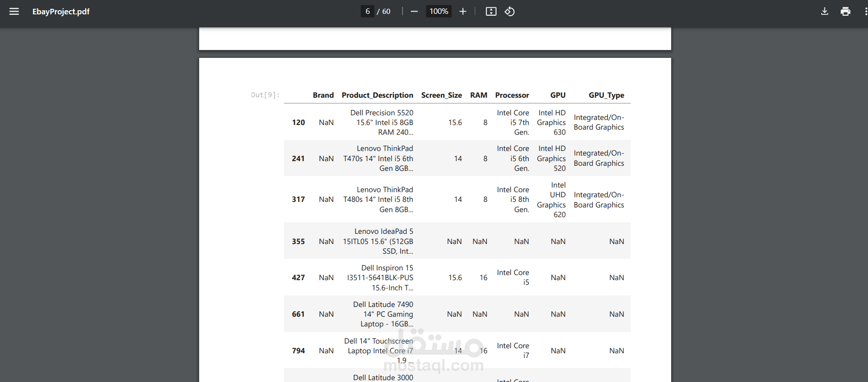Click Intel UHD Graphics 620 cell
Image resolution: width=868 pixels, height=382 pixels.
point(551,200)
